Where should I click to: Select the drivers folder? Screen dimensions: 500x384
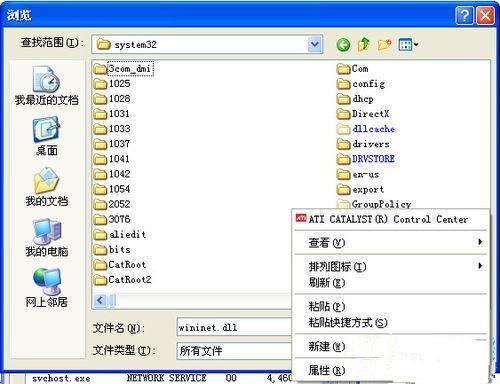[x=363, y=144]
